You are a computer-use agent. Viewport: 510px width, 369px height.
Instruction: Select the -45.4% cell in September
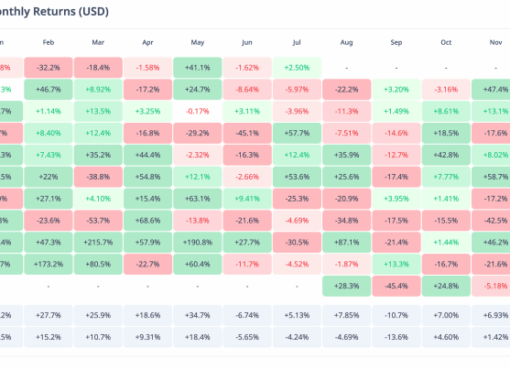(396, 286)
